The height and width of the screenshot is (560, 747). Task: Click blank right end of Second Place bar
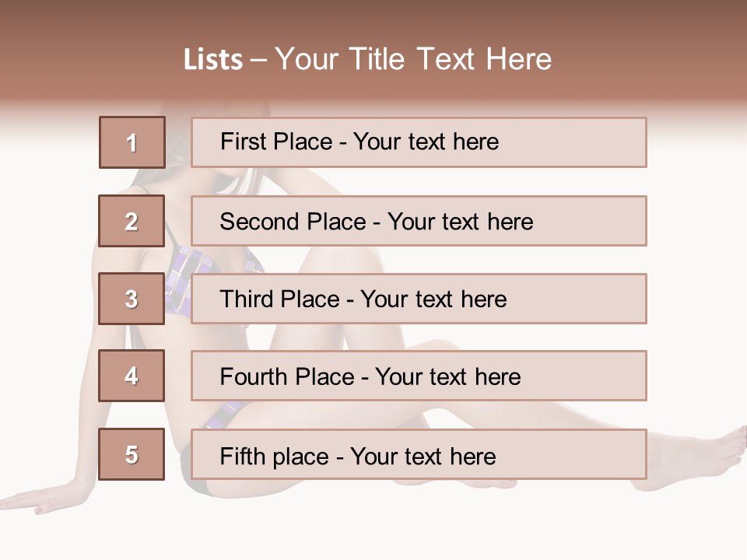(599, 221)
